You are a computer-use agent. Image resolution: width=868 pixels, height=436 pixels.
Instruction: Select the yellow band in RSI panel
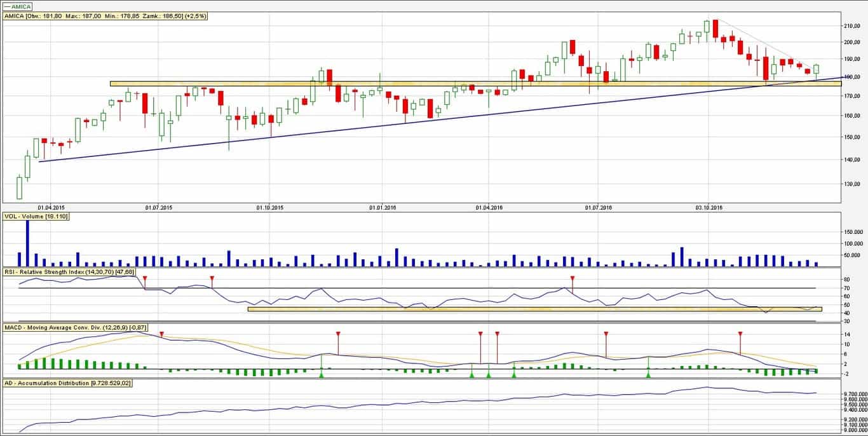pos(534,310)
